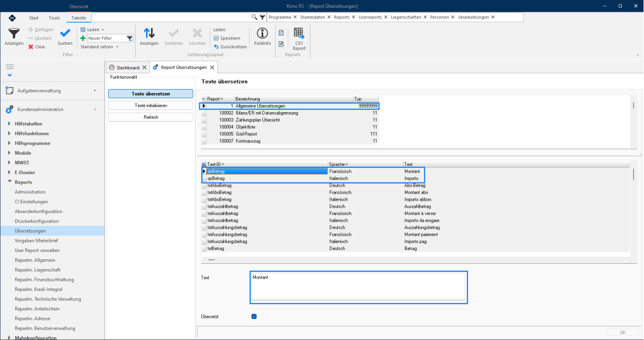This screenshot has height=340, width=644.
Task: Click the blue-black arrows sort Anzeigen icon
Action: (149, 33)
